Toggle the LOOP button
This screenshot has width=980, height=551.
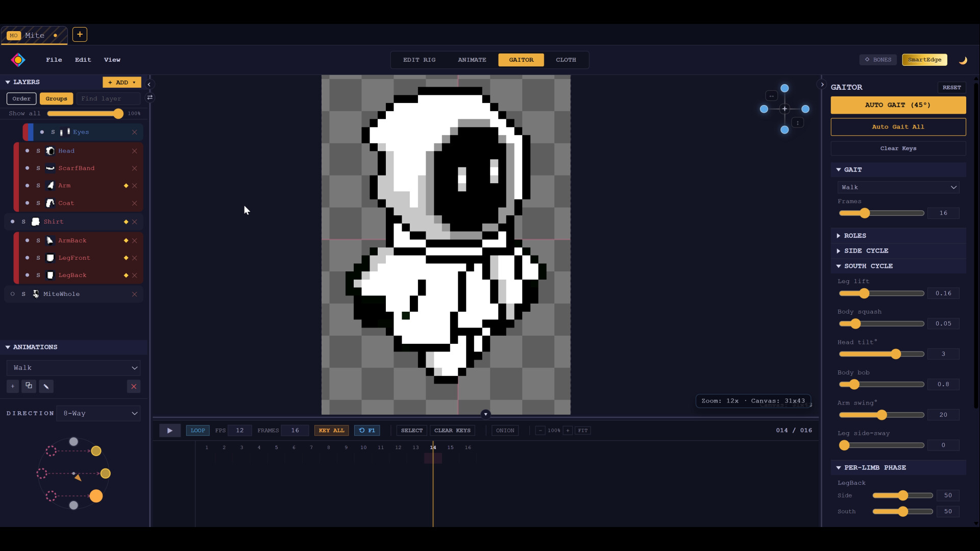coord(198,431)
